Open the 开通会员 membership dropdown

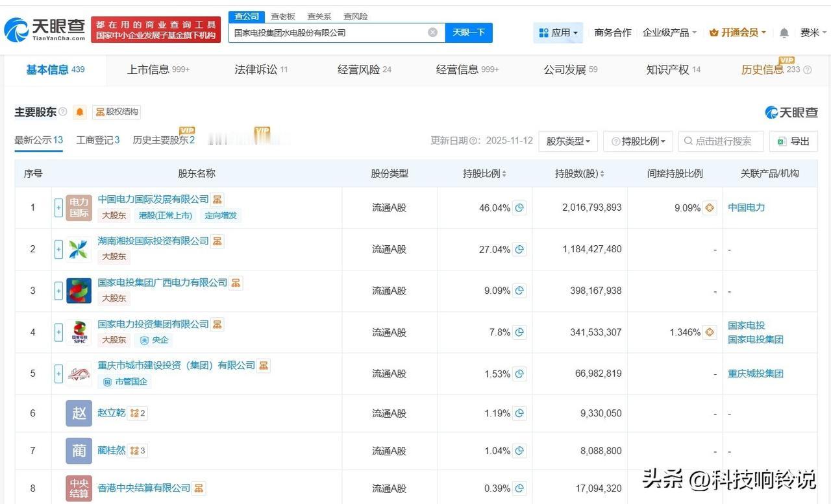pyautogui.click(x=738, y=32)
